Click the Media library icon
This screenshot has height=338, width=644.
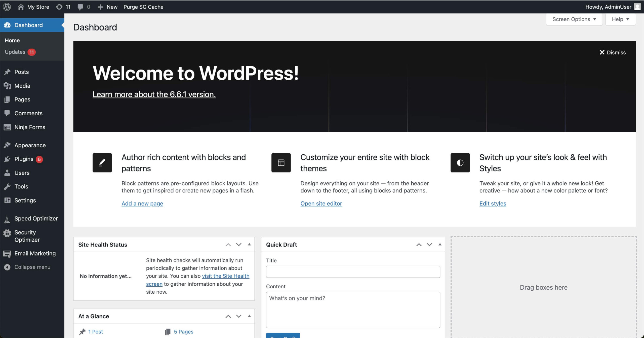(7, 85)
